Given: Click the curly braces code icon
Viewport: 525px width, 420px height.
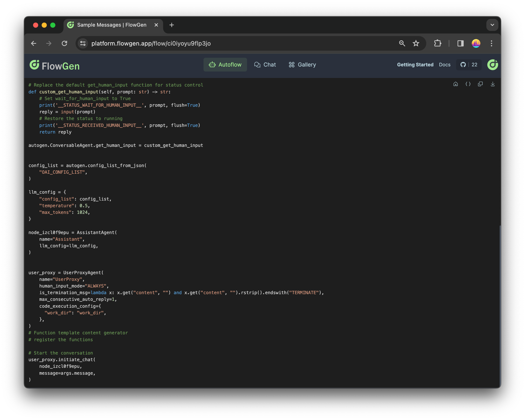Looking at the screenshot, I should pyautogui.click(x=468, y=84).
